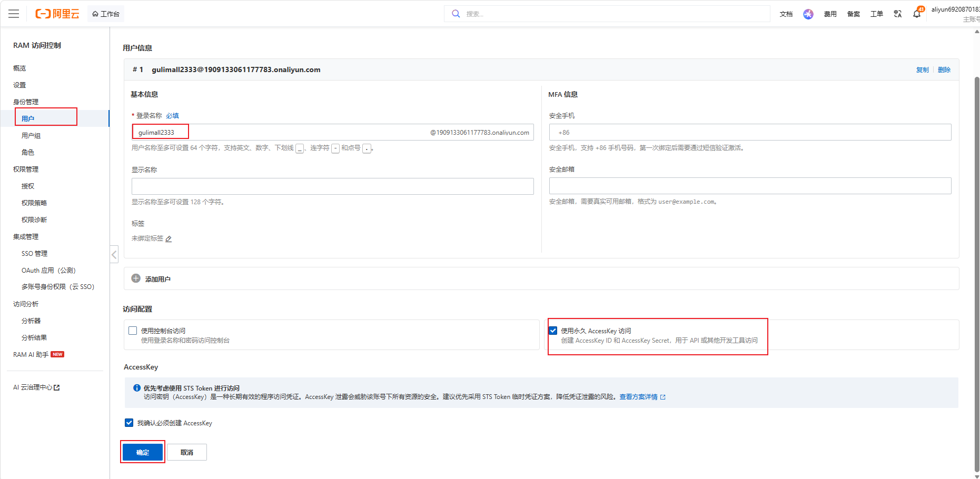Open the 工作台 workbench tab
The image size is (980, 479).
[x=106, y=14]
